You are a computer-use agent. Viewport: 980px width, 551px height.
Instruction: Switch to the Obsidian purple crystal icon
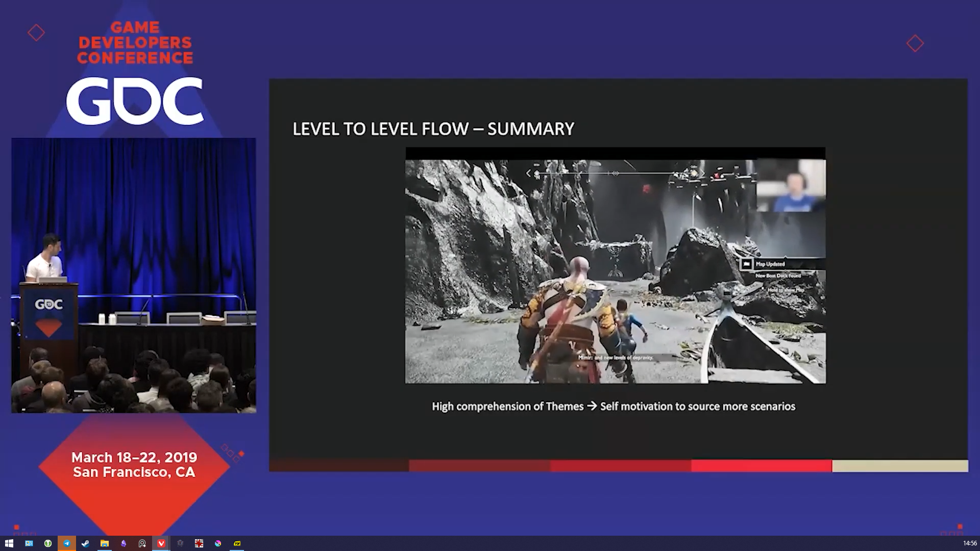click(123, 543)
